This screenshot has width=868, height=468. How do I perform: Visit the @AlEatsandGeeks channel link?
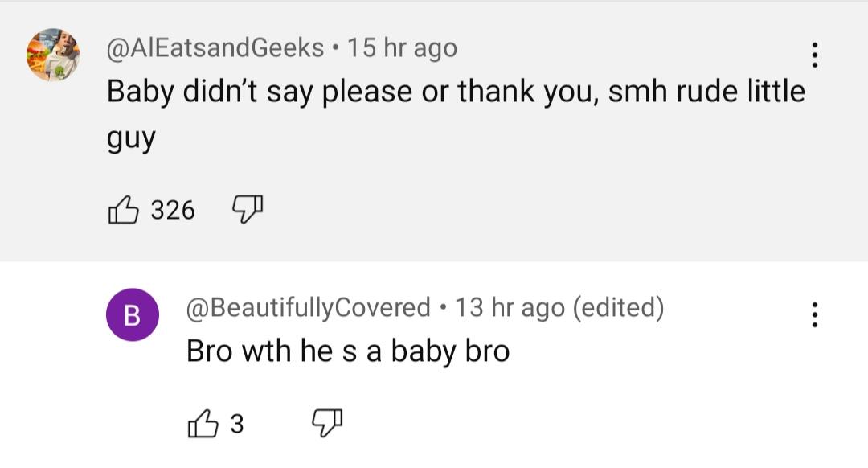pyautogui.click(x=215, y=47)
